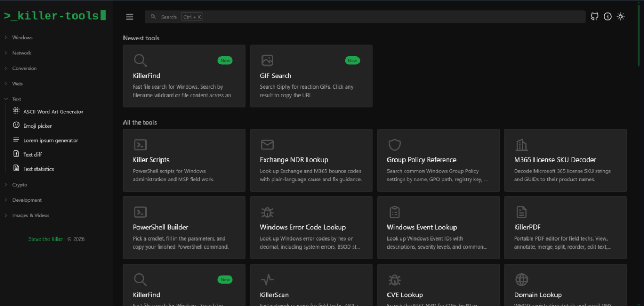
Task: Open KillerScan card title
Action: (274, 295)
